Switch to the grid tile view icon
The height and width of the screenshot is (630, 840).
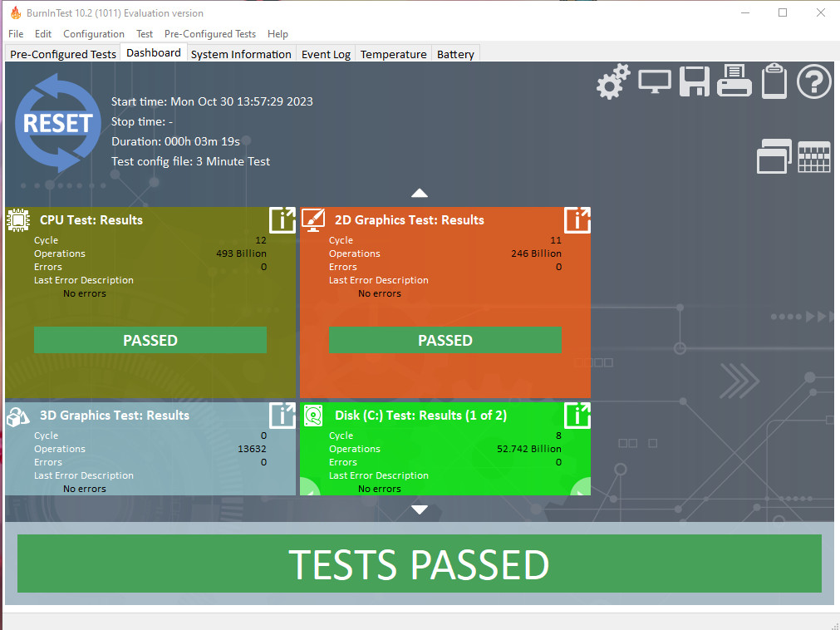(x=813, y=157)
